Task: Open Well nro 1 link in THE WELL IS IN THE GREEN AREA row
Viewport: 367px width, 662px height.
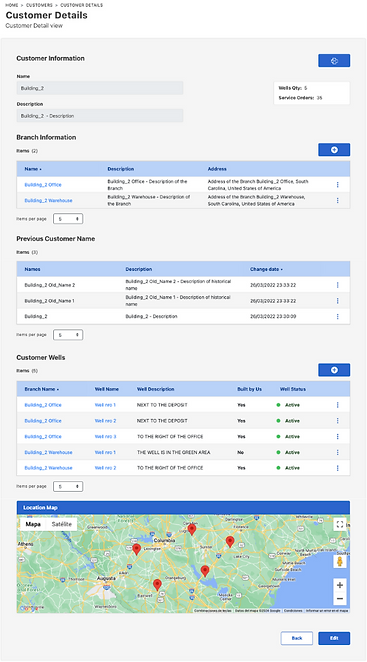Action: pyautogui.click(x=105, y=452)
